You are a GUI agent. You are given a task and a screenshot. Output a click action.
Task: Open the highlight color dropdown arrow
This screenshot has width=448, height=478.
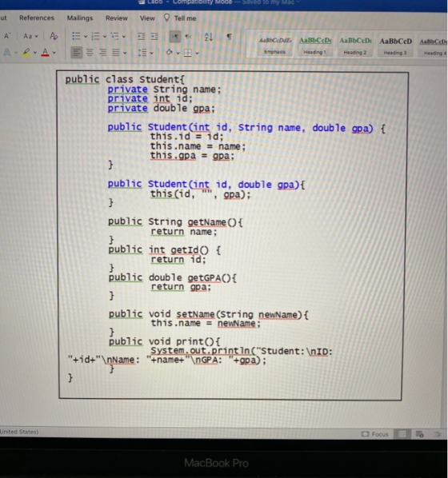click(34, 53)
